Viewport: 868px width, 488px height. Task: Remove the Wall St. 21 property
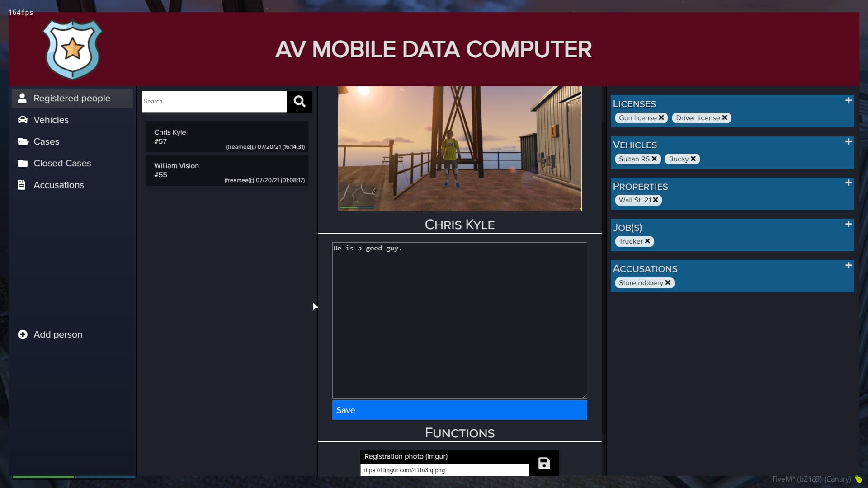pos(656,200)
